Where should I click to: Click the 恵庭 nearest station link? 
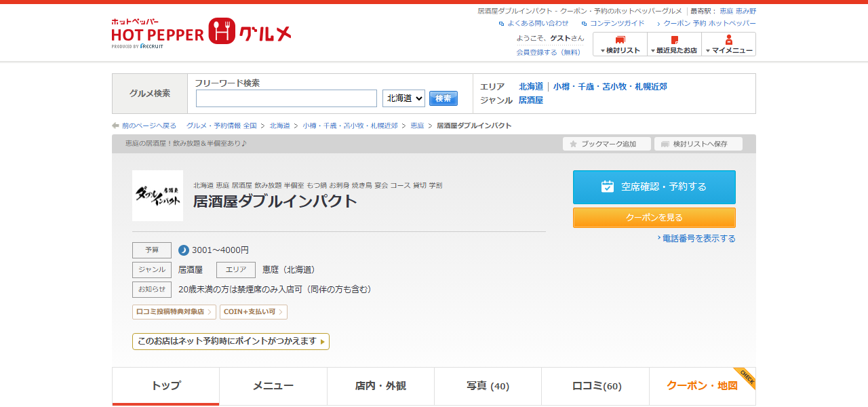pyautogui.click(x=726, y=11)
